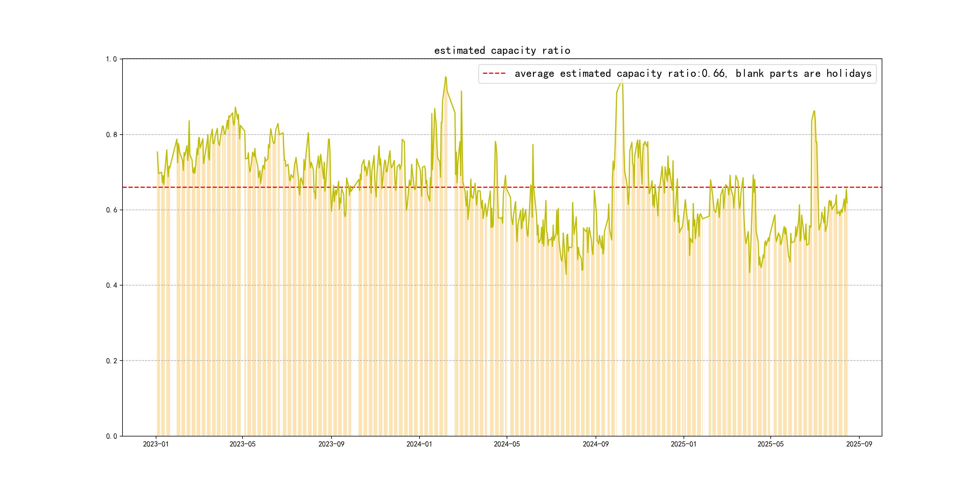Screen dimensions: 980x490
Task: Click the 0.2 y-axis tick label
Action: pyautogui.click(x=111, y=361)
